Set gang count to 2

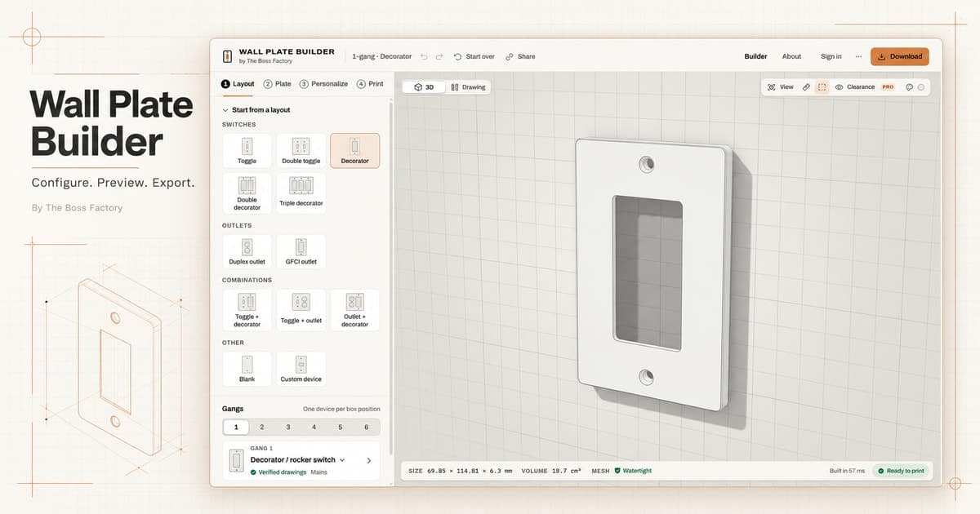tap(262, 427)
